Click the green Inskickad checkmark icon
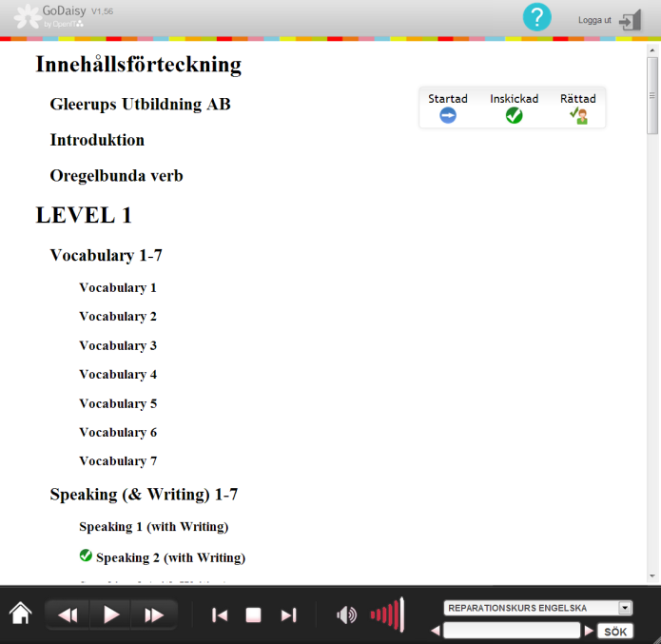Screen dimensions: 661x644 tap(514, 115)
